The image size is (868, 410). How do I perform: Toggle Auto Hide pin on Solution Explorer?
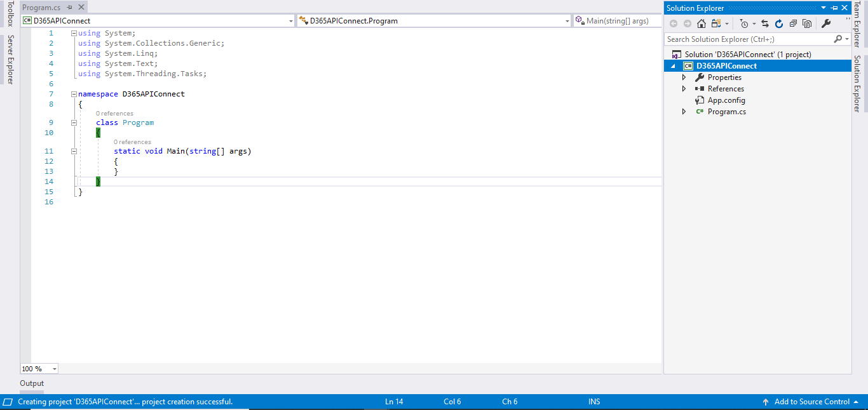[x=834, y=8]
